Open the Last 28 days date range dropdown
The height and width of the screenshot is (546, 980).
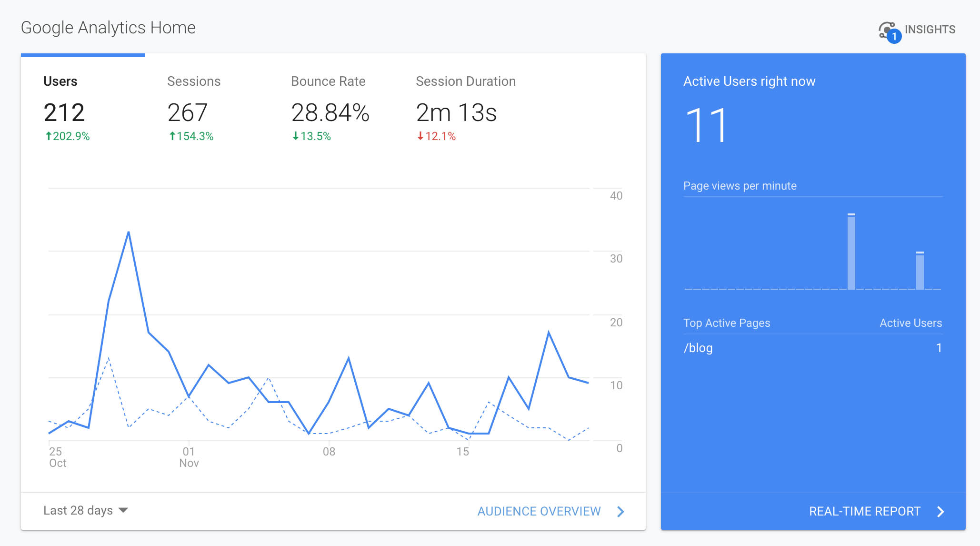click(x=79, y=510)
